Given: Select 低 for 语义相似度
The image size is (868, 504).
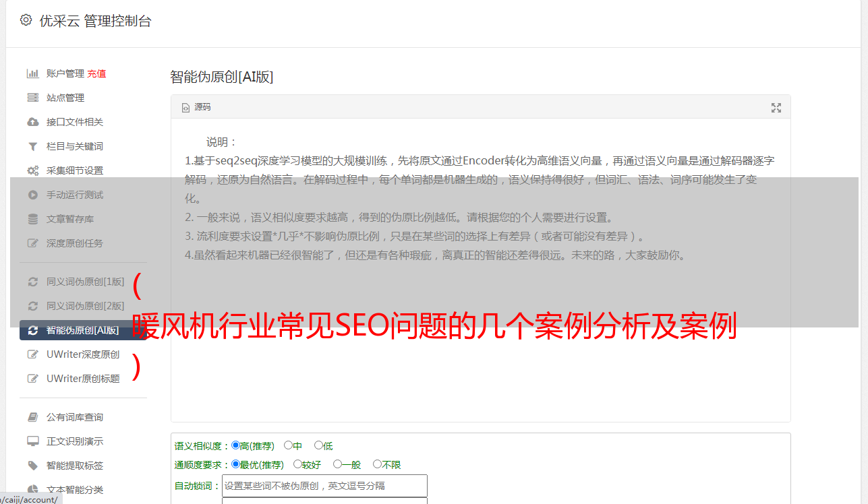Looking at the screenshot, I should tap(319, 445).
